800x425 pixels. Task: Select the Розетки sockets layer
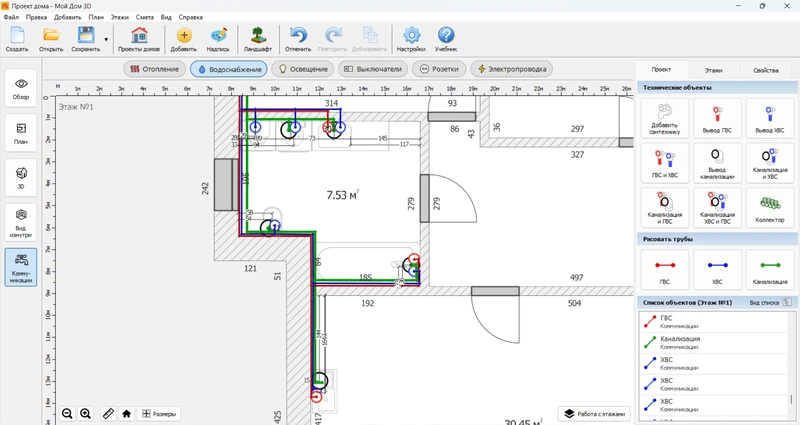point(439,69)
